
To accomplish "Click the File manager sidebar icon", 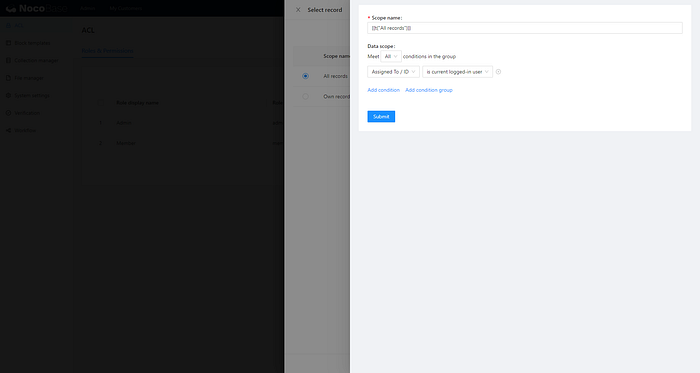I will tap(8, 78).
